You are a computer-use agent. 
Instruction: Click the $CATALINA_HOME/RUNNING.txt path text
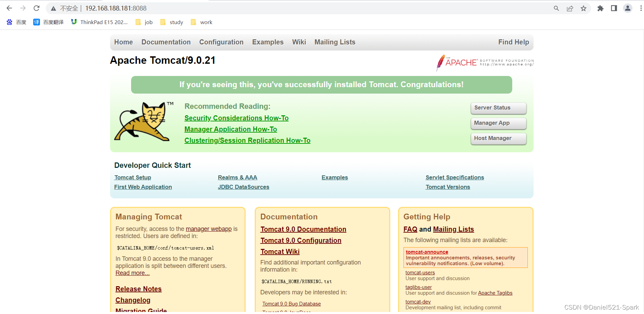(296, 281)
